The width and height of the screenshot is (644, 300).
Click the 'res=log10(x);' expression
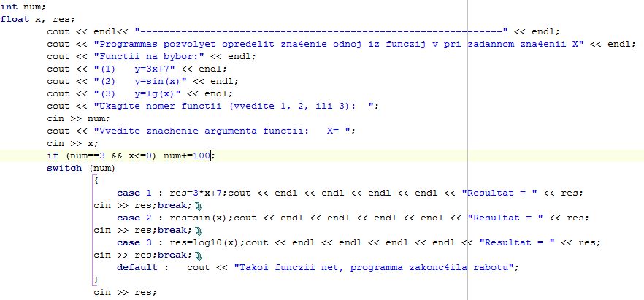[207, 242]
